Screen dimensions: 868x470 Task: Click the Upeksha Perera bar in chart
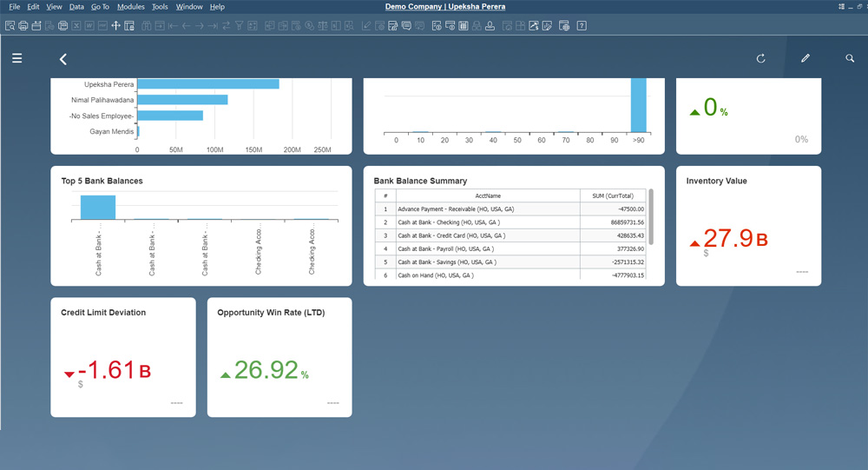click(x=207, y=84)
